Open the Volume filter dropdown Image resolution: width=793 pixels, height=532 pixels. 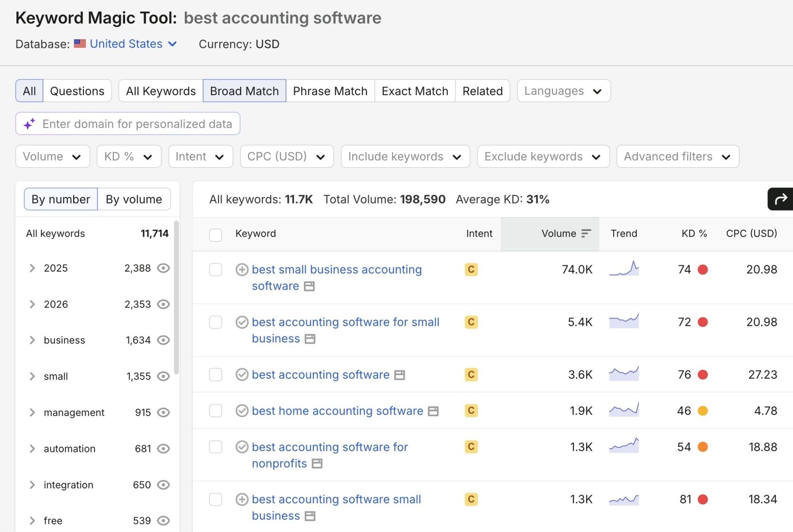(x=53, y=156)
